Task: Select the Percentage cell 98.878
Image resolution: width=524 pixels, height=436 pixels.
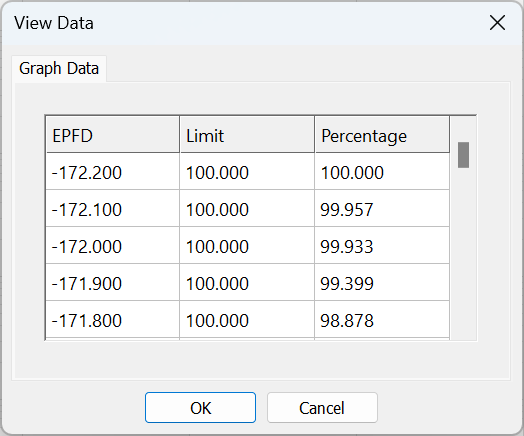Action: [382, 320]
